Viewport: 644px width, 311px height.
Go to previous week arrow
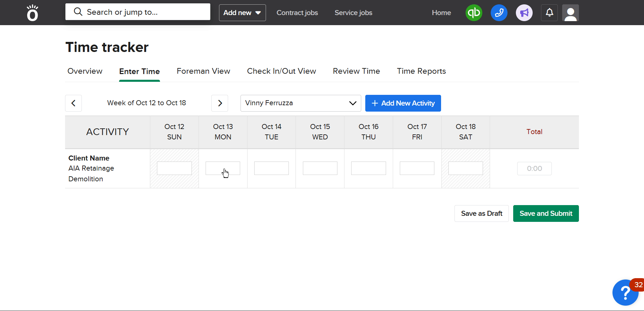click(x=73, y=103)
